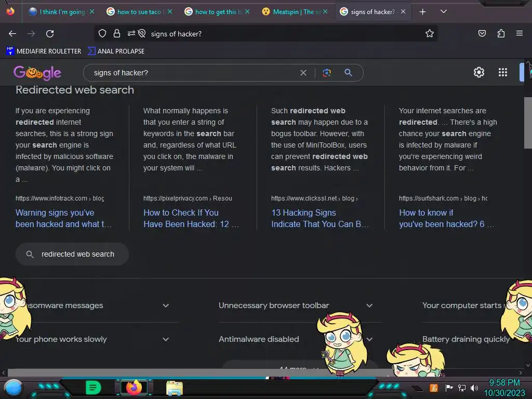The height and width of the screenshot is (399, 532).
Task: Close the 'how to sue taco' tab
Action: (x=170, y=12)
